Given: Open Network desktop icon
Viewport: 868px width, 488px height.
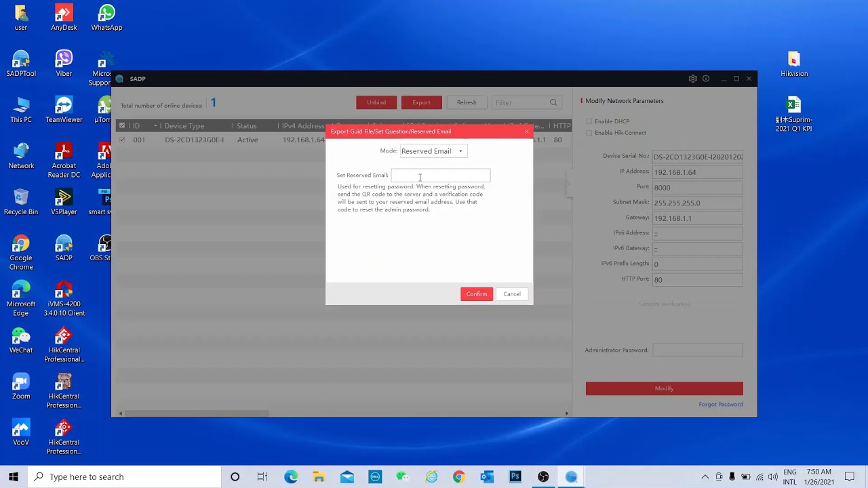Looking at the screenshot, I should (x=21, y=156).
